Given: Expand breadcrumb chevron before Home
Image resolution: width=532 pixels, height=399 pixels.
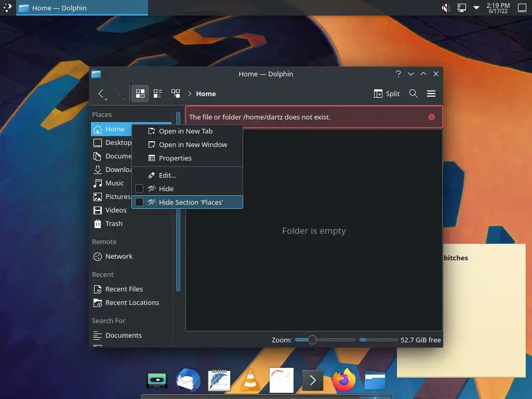Looking at the screenshot, I should click(x=190, y=94).
